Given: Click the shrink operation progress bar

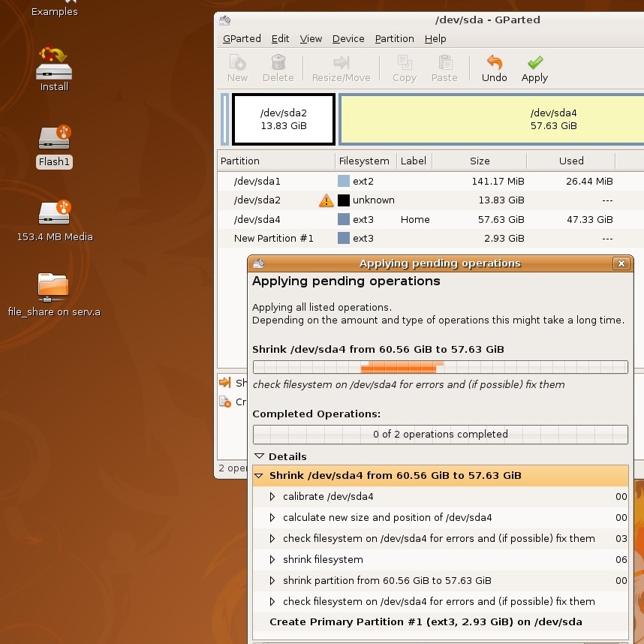Looking at the screenshot, I should (x=440, y=367).
